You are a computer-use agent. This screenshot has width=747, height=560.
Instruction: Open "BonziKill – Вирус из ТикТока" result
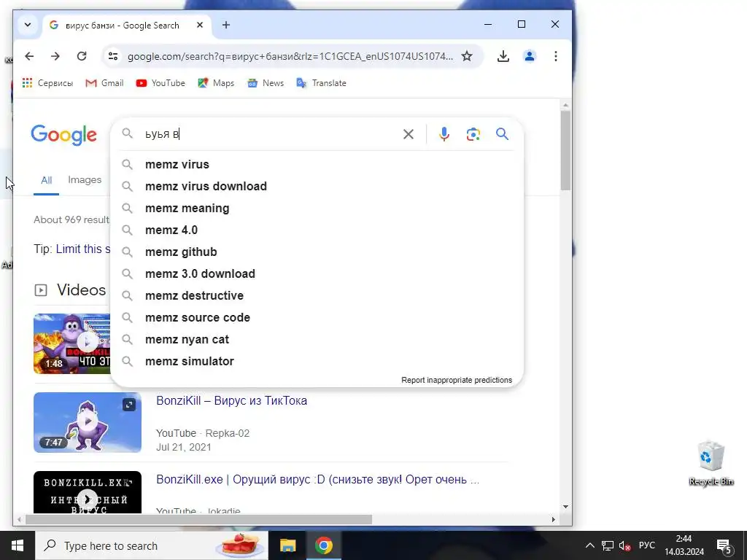point(231,400)
